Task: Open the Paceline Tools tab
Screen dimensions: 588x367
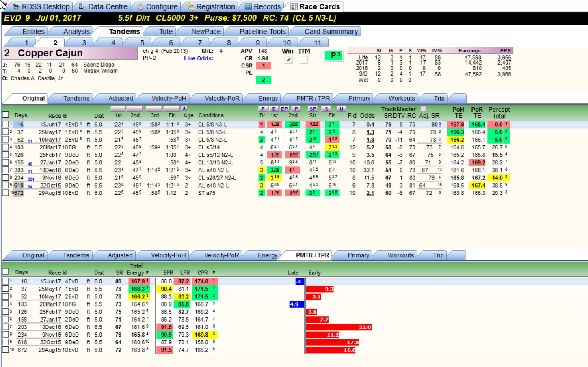Action: (x=262, y=31)
